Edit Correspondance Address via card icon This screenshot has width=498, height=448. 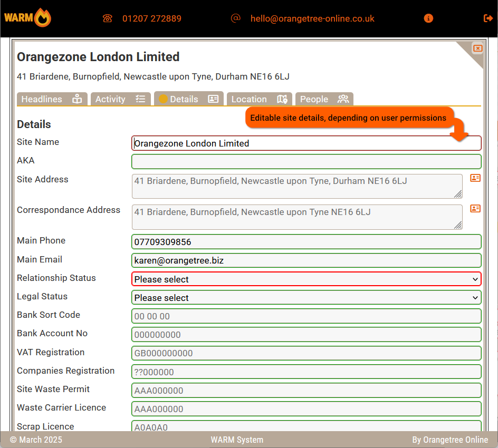coord(475,209)
